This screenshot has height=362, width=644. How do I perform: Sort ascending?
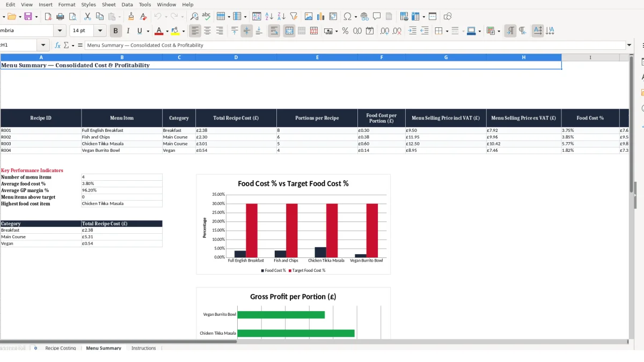[269, 17]
